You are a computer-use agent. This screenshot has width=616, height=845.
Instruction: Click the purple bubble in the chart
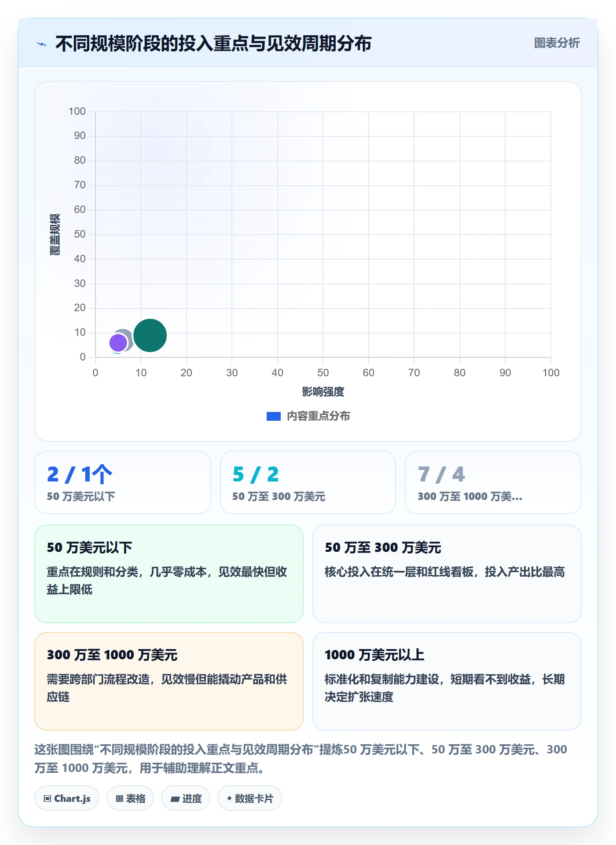click(x=118, y=342)
